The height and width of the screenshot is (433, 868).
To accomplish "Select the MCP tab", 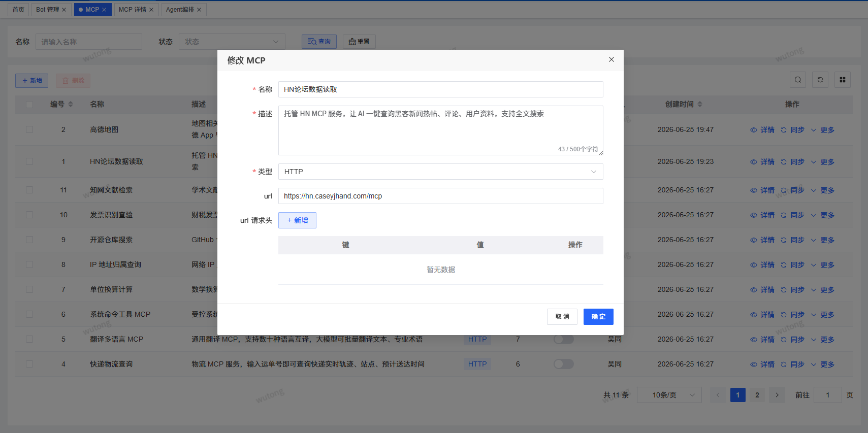I will click(92, 10).
